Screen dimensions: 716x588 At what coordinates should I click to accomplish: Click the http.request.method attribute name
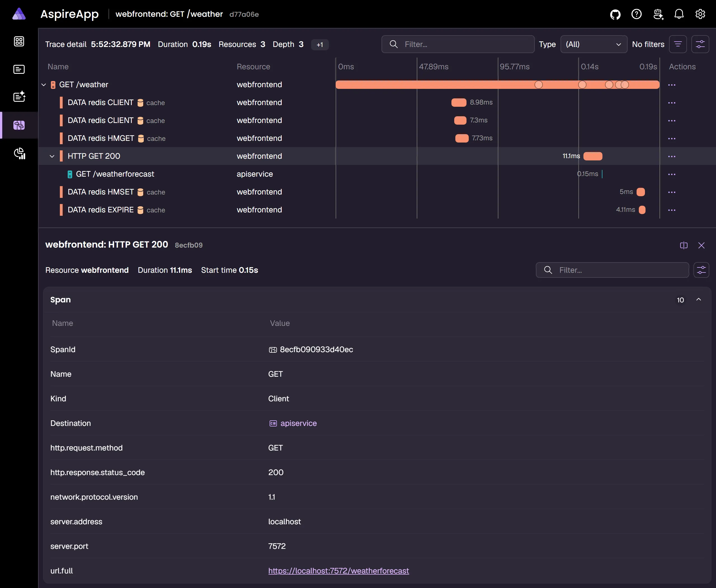(86, 448)
